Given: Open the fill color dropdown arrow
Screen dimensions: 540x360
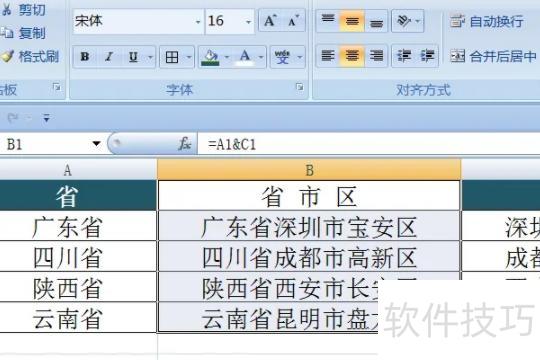Looking at the screenshot, I should click(227, 57).
